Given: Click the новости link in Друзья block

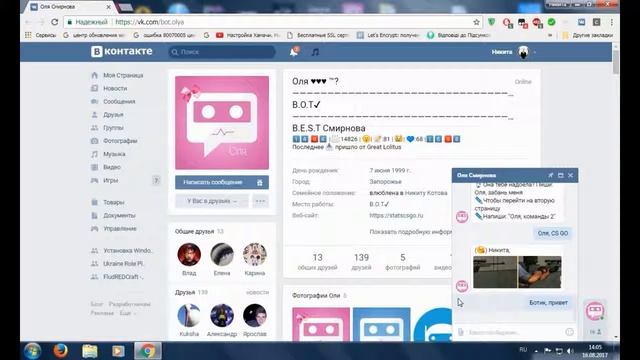Looking at the screenshot, I should click(257, 292).
